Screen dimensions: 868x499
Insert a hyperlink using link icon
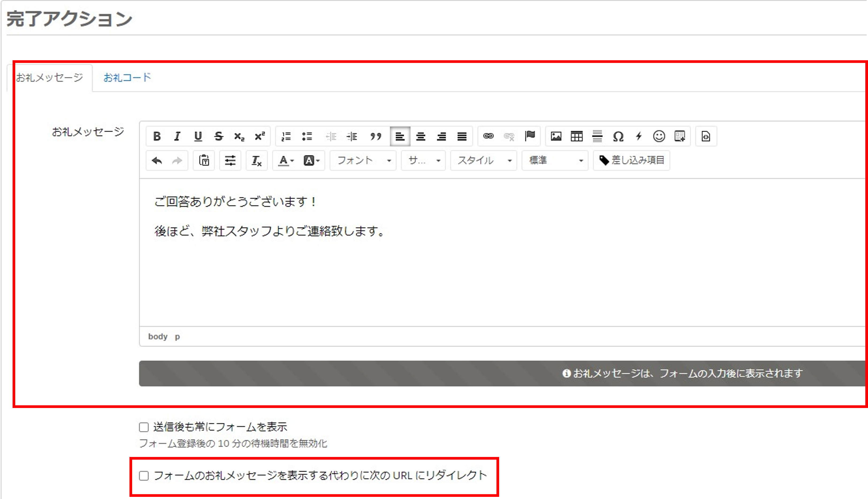[x=488, y=136]
